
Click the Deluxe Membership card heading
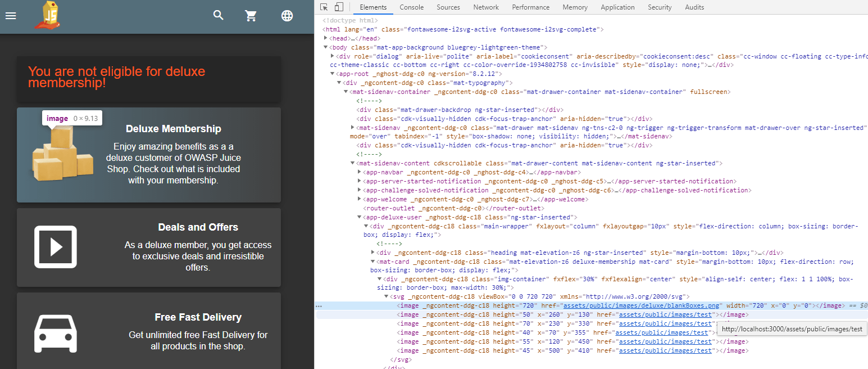174,129
